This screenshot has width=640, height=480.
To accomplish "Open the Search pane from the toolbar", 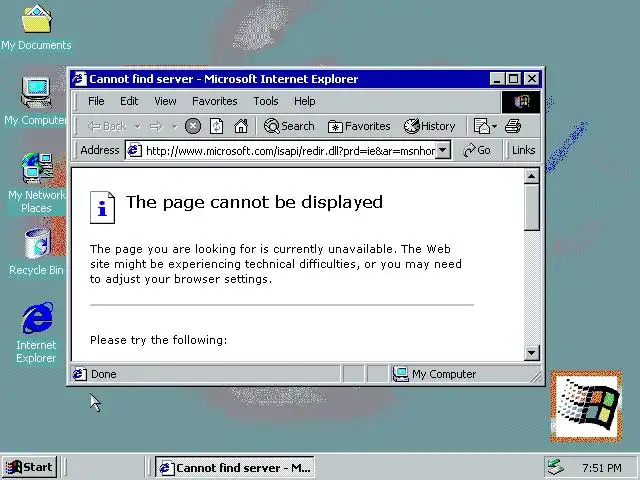I will click(289, 126).
